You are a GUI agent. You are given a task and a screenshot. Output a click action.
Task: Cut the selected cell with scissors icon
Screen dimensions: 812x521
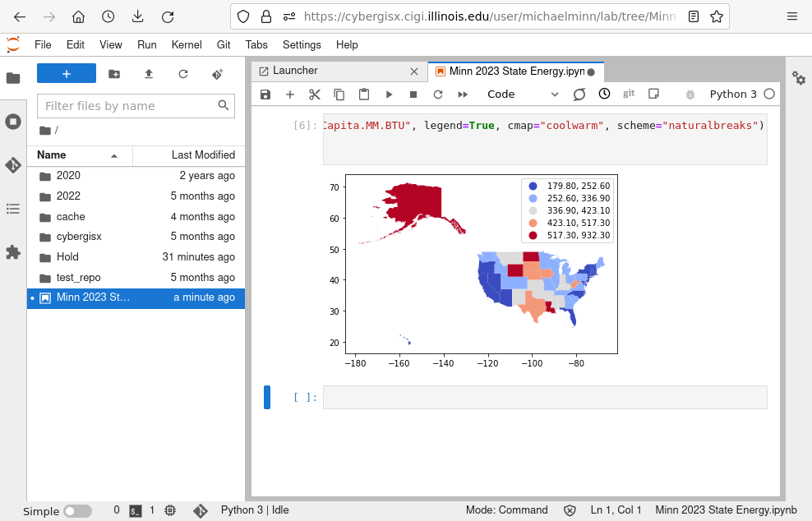[x=314, y=95]
